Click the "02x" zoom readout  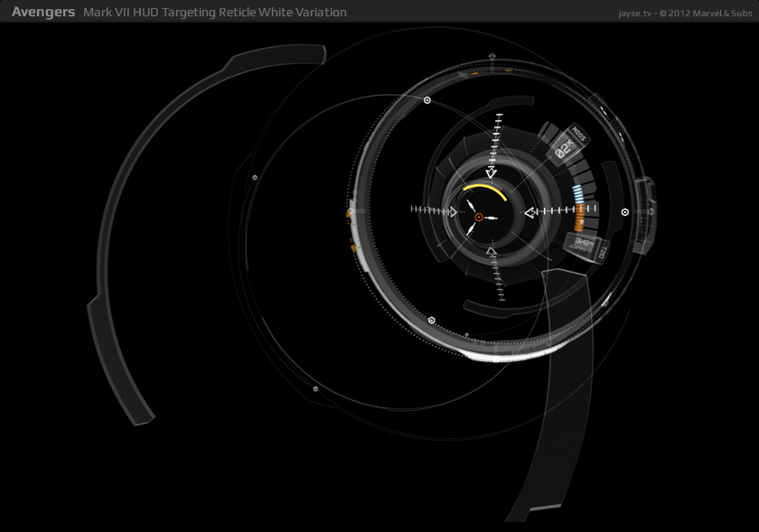click(x=564, y=149)
